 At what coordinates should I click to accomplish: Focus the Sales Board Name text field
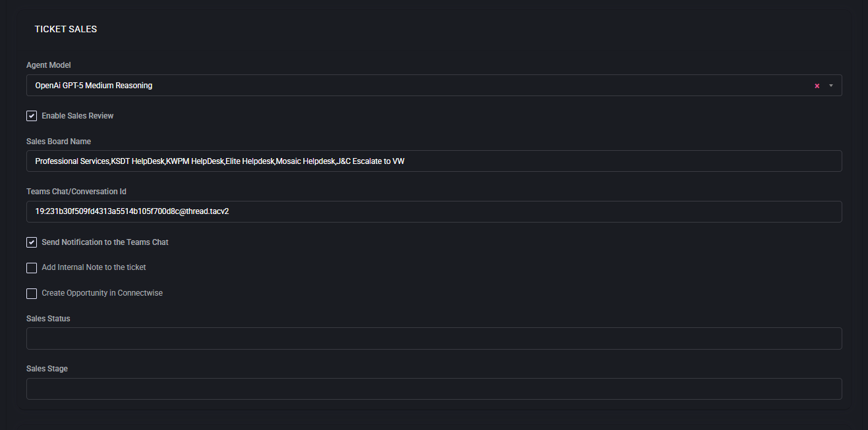click(x=434, y=161)
